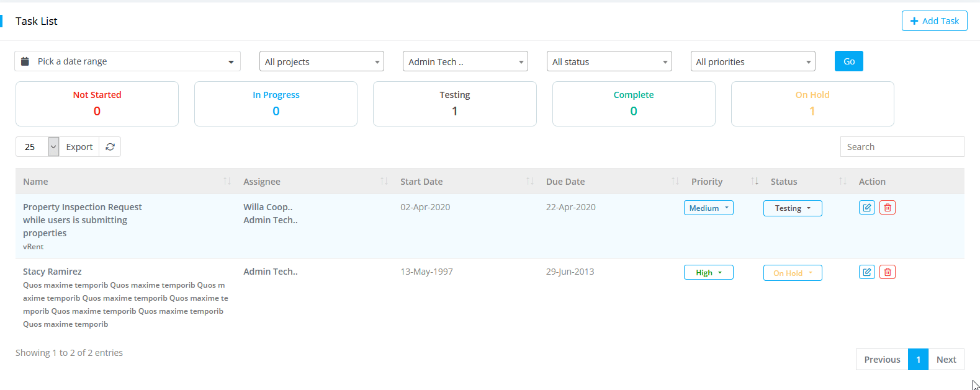Viewport: 980px width, 390px height.
Task: Click the Search input field
Action: click(x=901, y=147)
